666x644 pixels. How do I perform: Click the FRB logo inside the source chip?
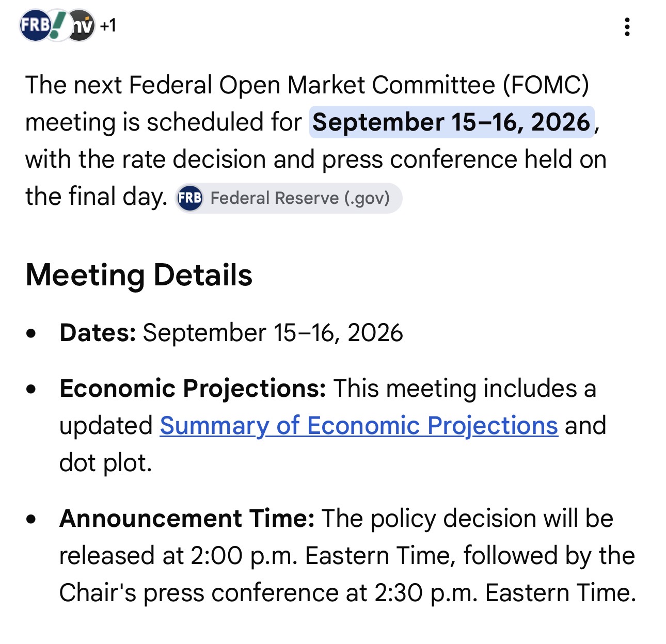point(189,198)
